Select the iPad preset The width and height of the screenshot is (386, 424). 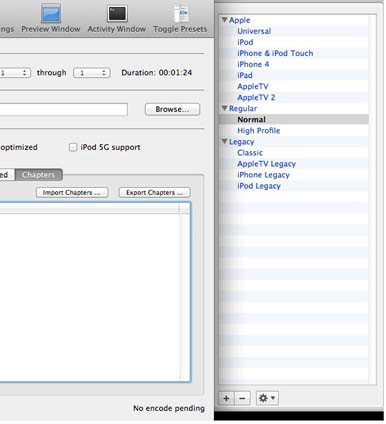coord(245,75)
